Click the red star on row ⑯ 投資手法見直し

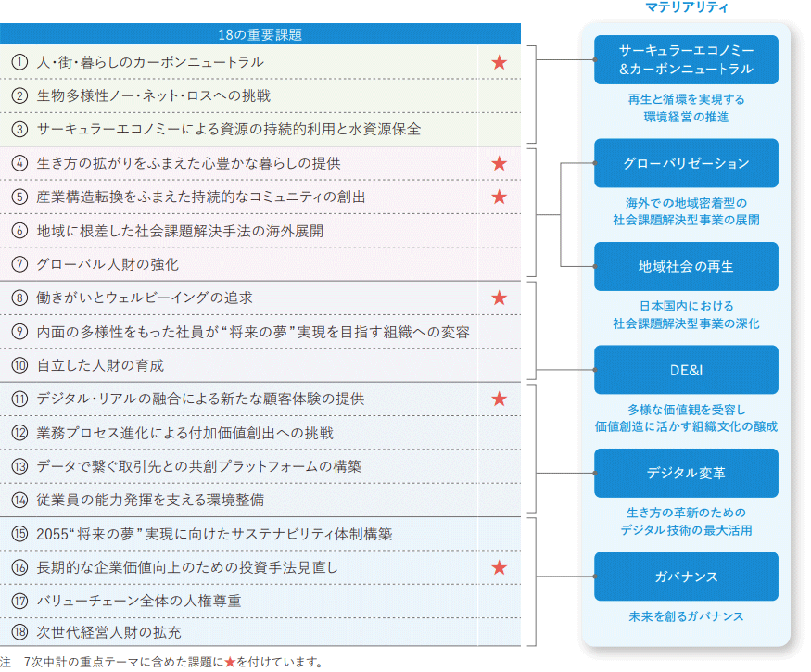point(499,567)
